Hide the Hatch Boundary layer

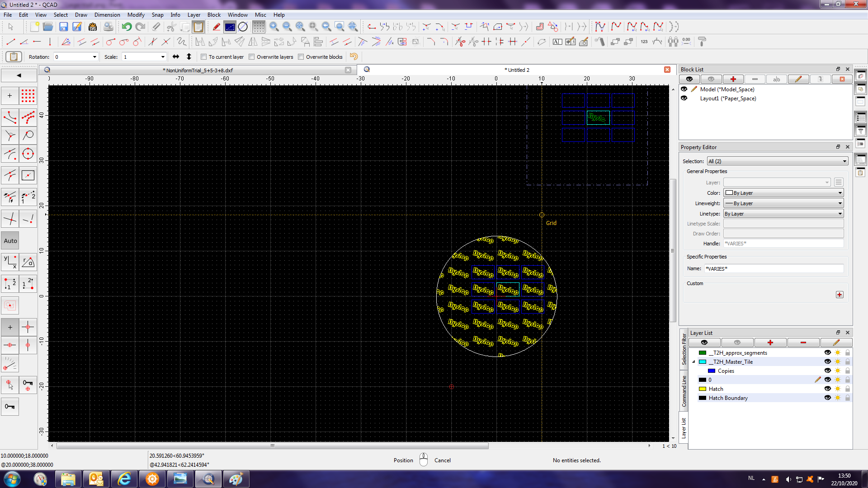827,398
